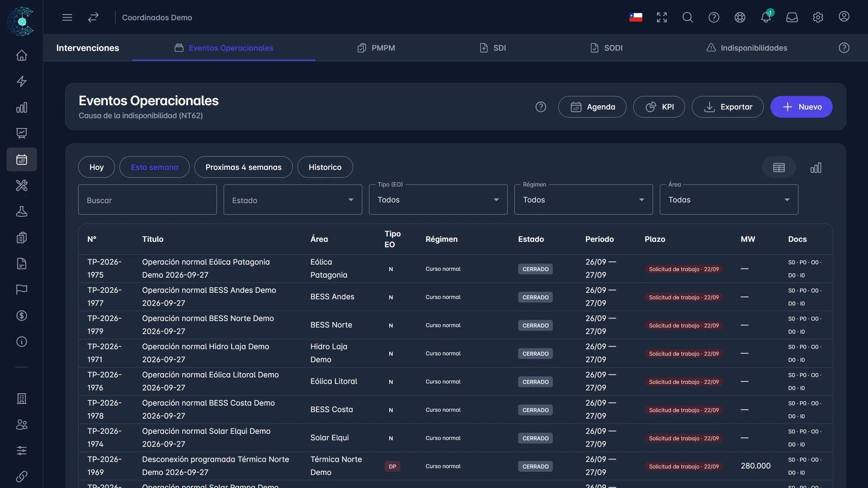Click the Nuevo button
Screen dimensions: 868x488
[801, 107]
